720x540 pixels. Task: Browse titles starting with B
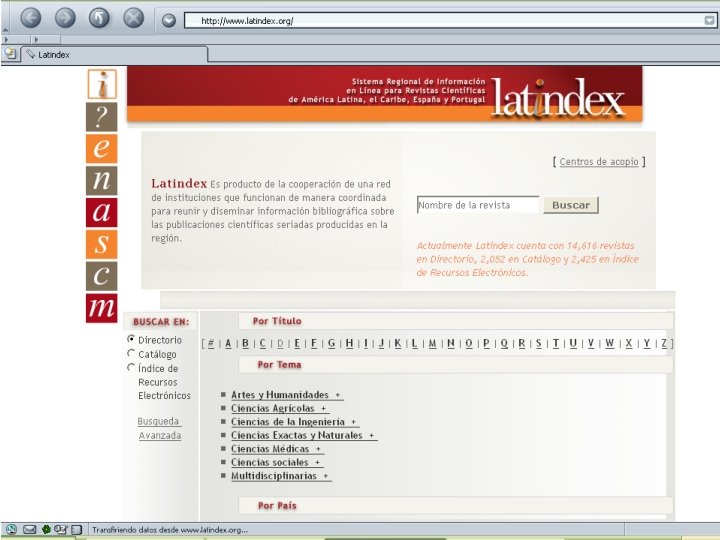click(x=245, y=343)
